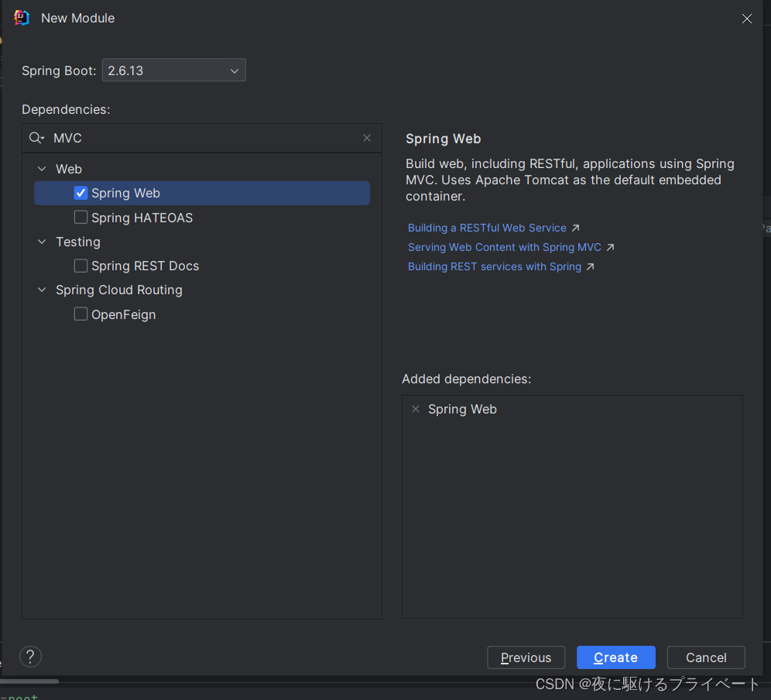The height and width of the screenshot is (700, 771).
Task: Click the external arrow beside Spring MVC link
Action: [x=610, y=247]
